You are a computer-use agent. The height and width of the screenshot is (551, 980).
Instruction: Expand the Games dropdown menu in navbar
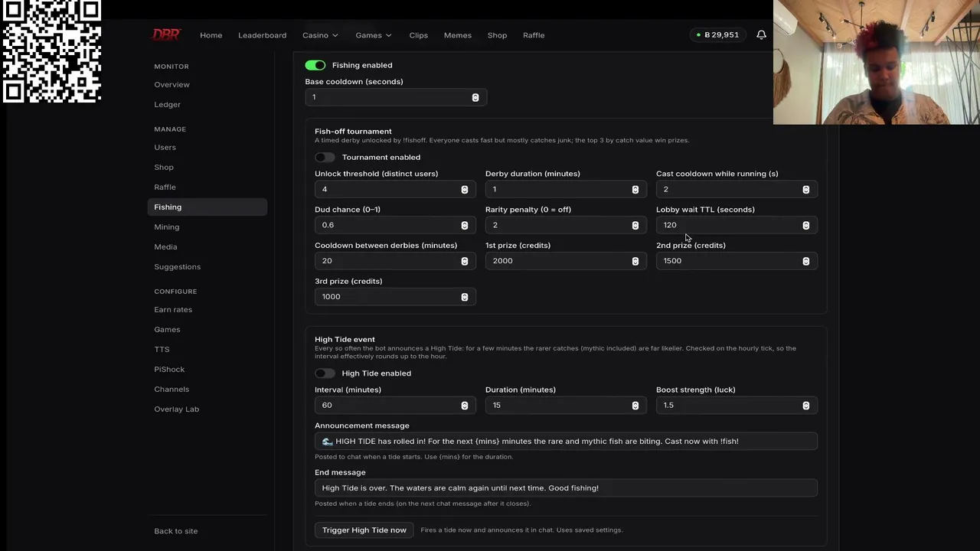374,35
